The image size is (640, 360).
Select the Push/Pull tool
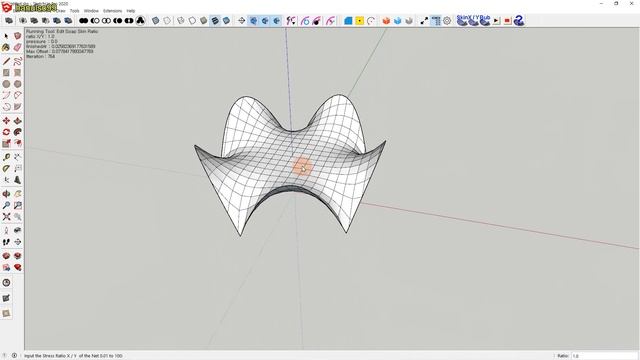pyautogui.click(x=18, y=121)
